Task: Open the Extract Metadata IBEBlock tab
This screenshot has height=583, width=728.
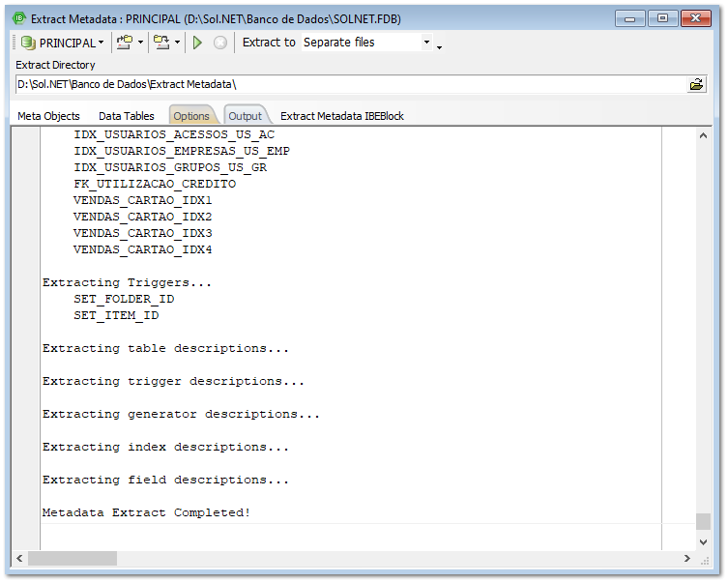Action: coord(342,116)
